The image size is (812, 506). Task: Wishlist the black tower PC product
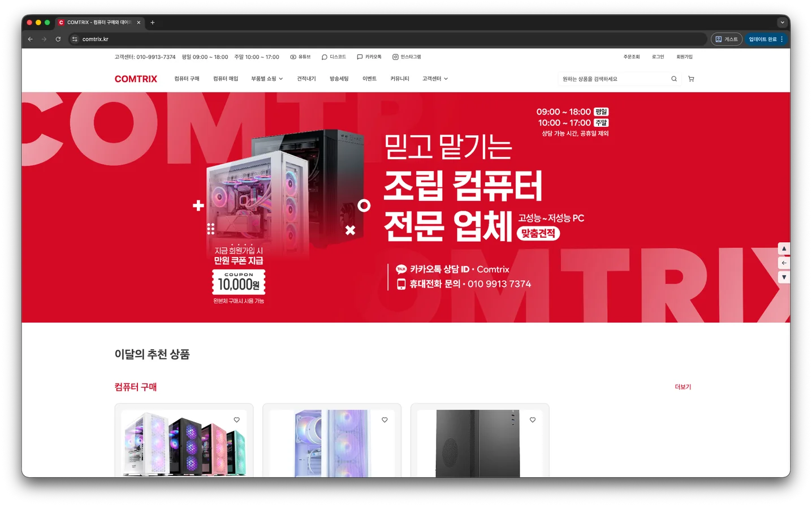(x=533, y=420)
